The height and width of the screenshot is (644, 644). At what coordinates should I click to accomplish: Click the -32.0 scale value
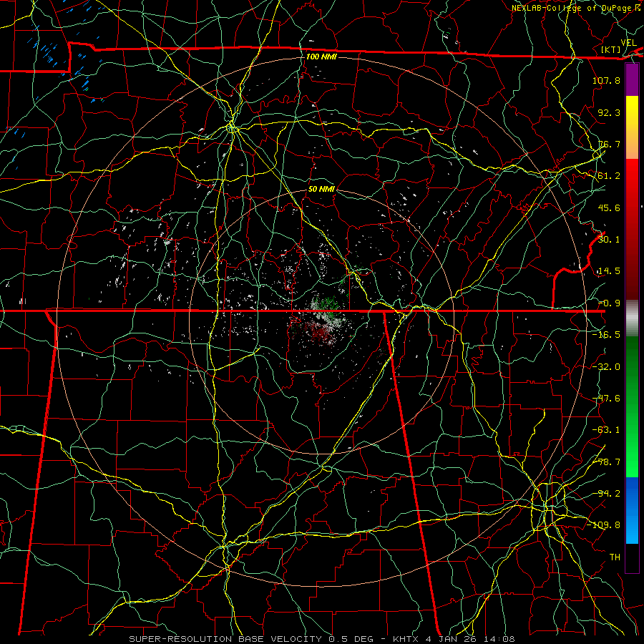pos(606,367)
